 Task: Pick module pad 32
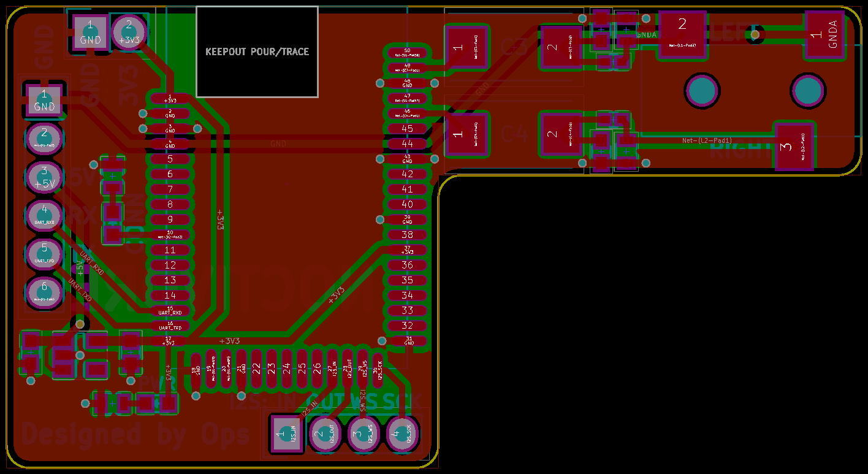(407, 326)
